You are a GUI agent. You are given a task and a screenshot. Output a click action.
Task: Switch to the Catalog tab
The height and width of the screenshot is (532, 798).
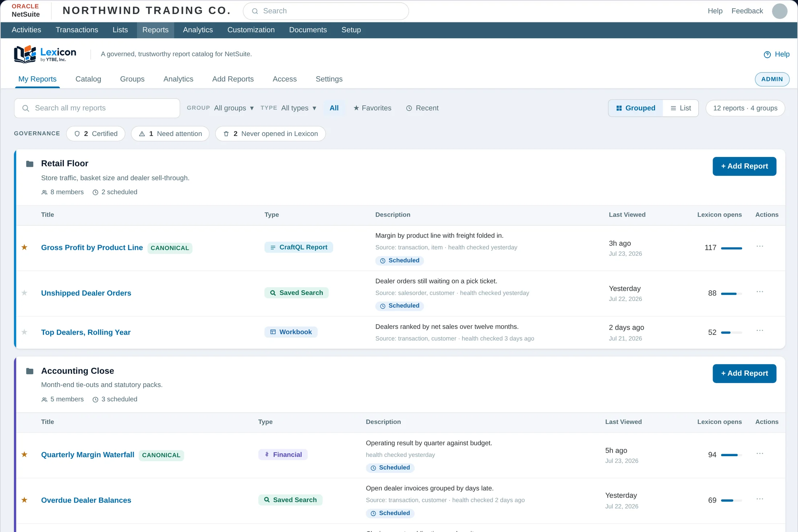88,79
